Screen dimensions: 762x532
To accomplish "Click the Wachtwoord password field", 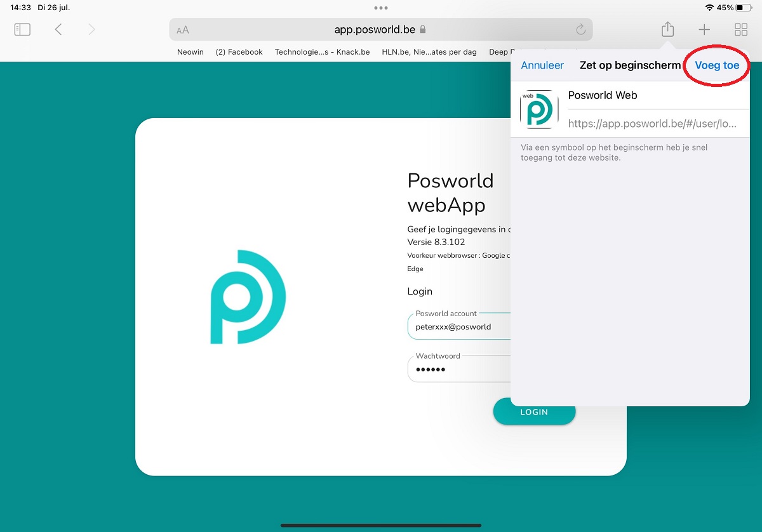I will (459, 369).
